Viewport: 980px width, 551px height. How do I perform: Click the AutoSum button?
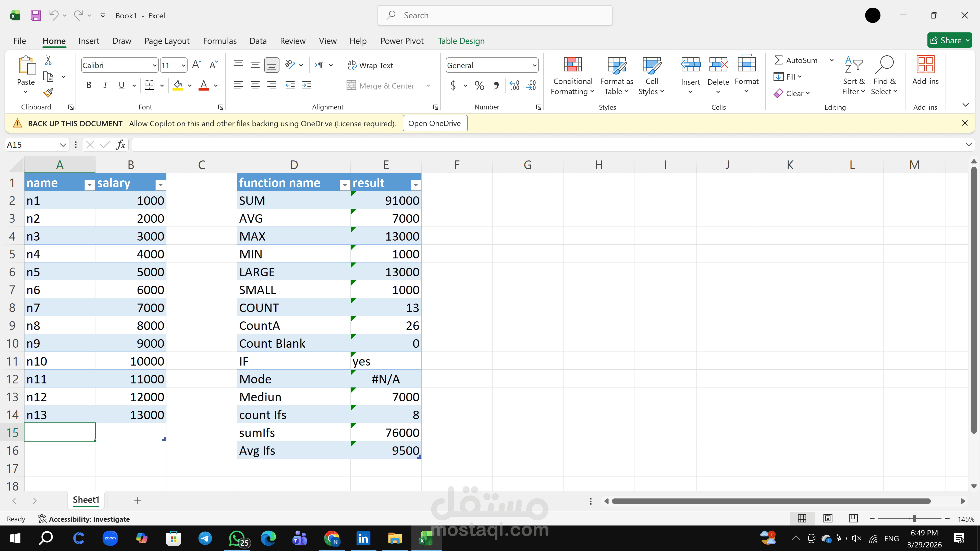click(796, 60)
